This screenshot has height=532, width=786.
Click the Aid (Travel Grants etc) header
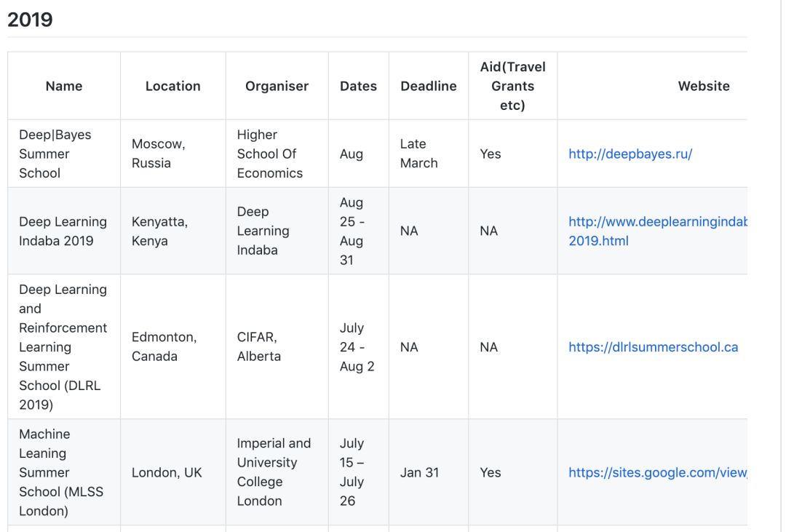click(x=512, y=86)
